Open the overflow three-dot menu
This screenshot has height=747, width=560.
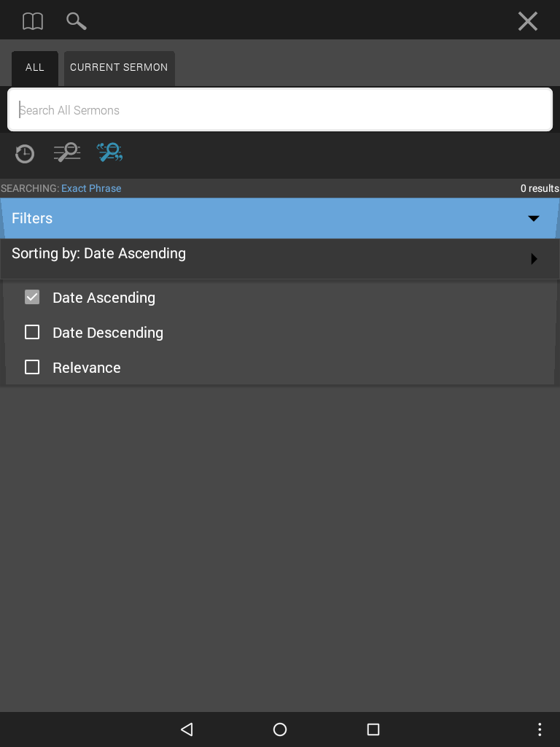540,729
